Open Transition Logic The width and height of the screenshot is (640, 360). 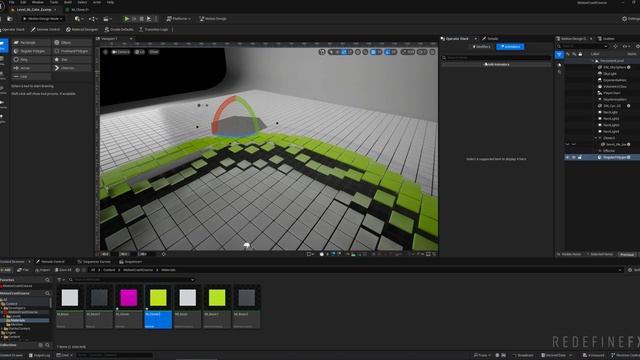click(153, 29)
